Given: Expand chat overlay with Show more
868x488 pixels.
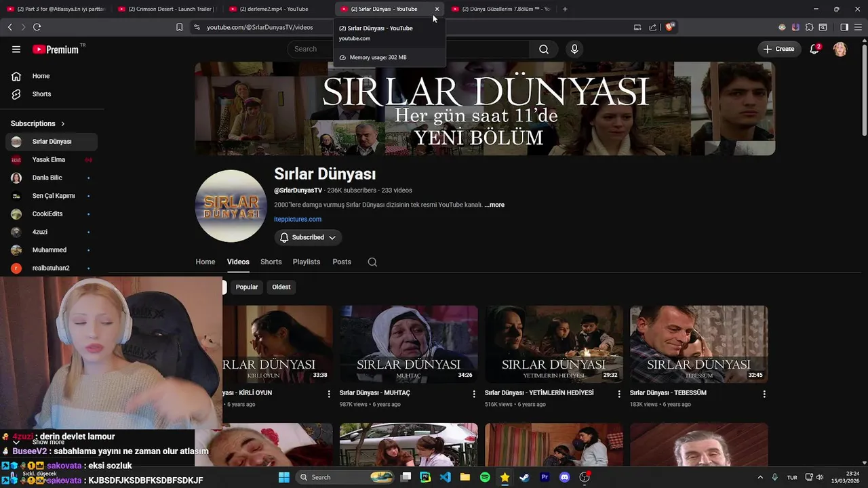Looking at the screenshot, I should coord(48,442).
